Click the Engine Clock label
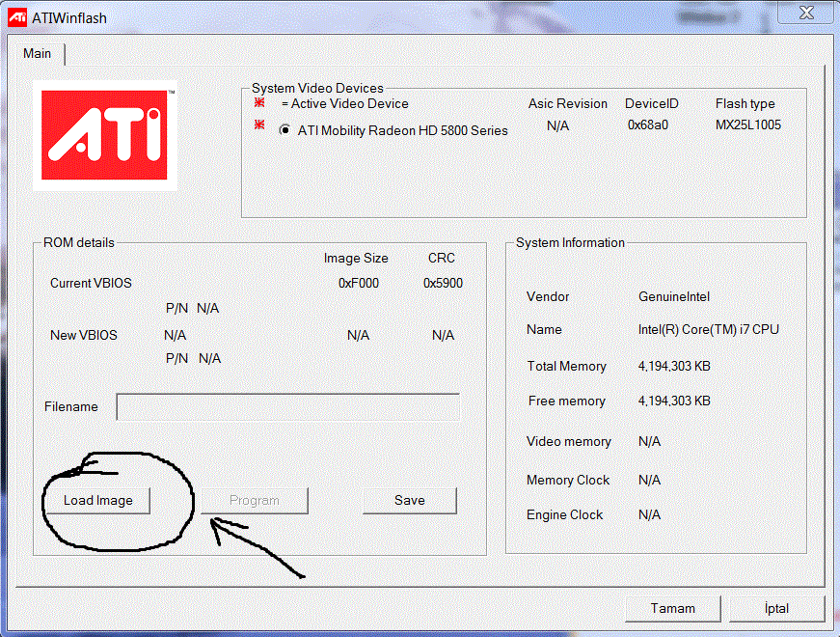Viewport: 840px width, 637px height. tap(564, 514)
